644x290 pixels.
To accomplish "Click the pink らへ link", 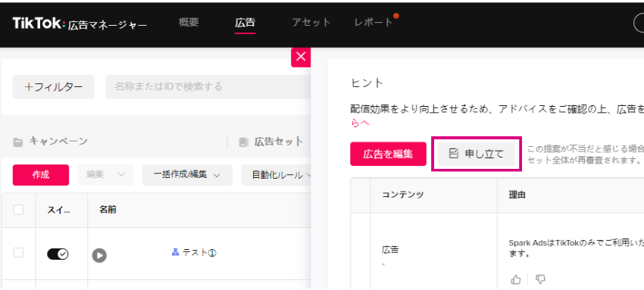I will pos(360,123).
